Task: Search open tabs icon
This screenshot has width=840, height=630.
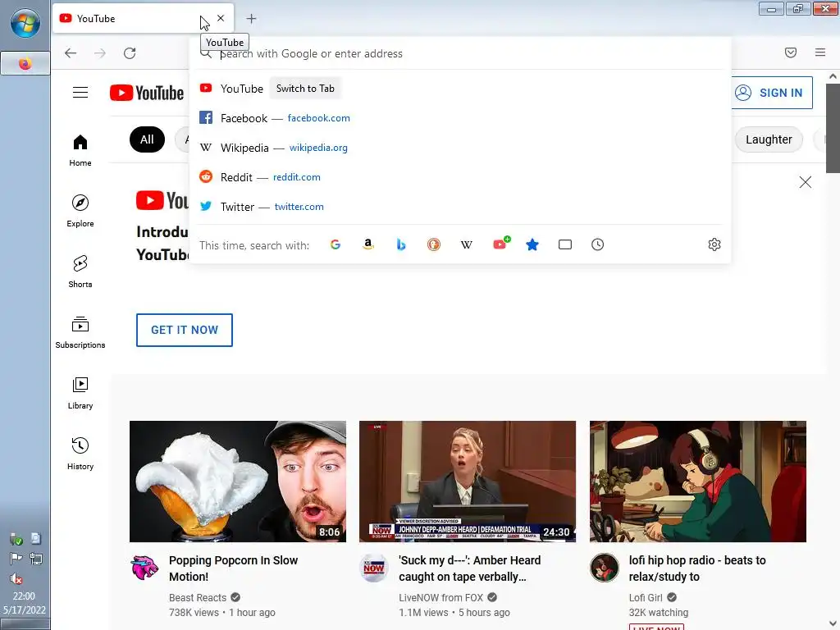Action: (565, 244)
